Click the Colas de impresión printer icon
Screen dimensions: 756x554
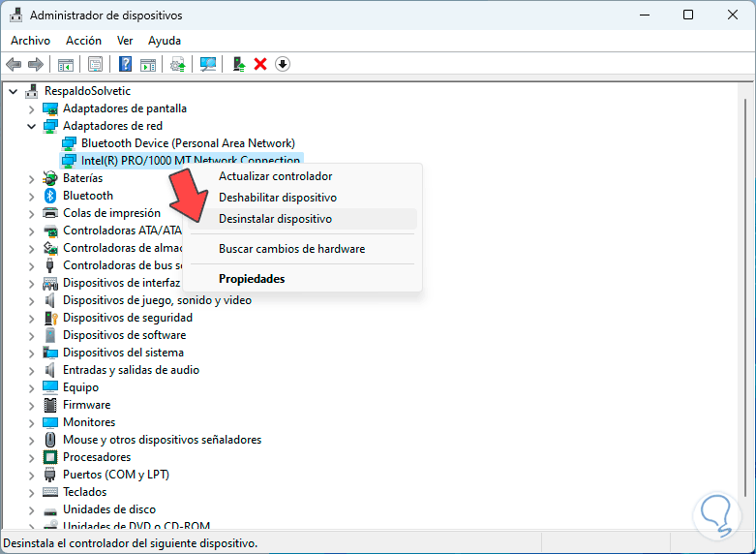coord(50,213)
